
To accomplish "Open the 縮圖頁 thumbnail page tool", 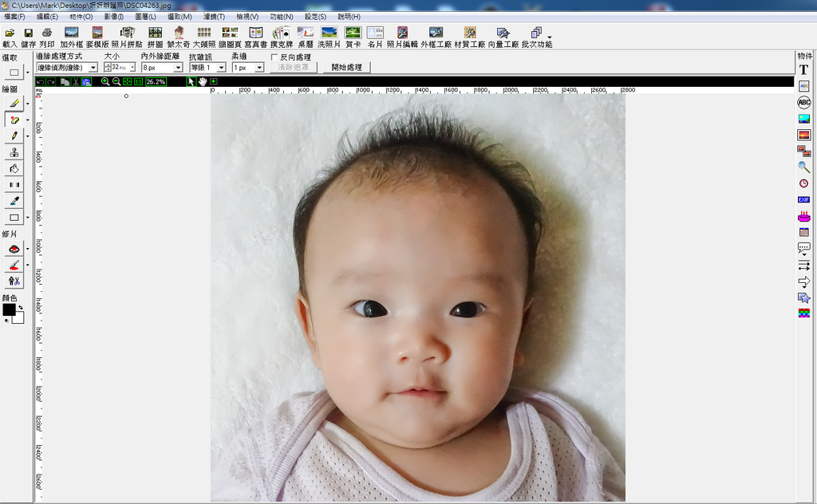I will [x=230, y=37].
